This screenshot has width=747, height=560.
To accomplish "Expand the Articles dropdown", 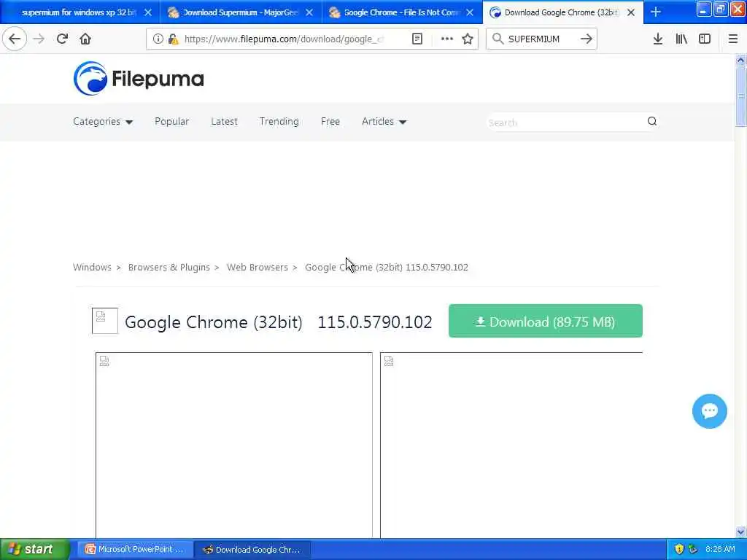I will tap(384, 122).
